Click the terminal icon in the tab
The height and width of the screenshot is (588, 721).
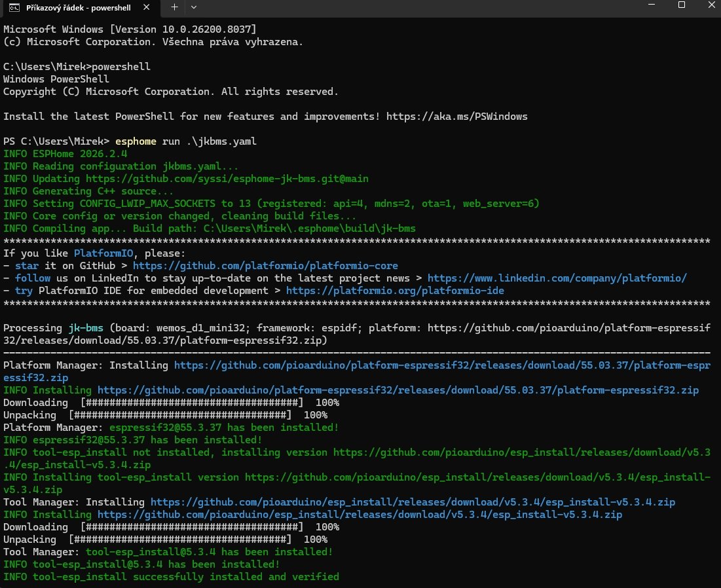[14, 8]
